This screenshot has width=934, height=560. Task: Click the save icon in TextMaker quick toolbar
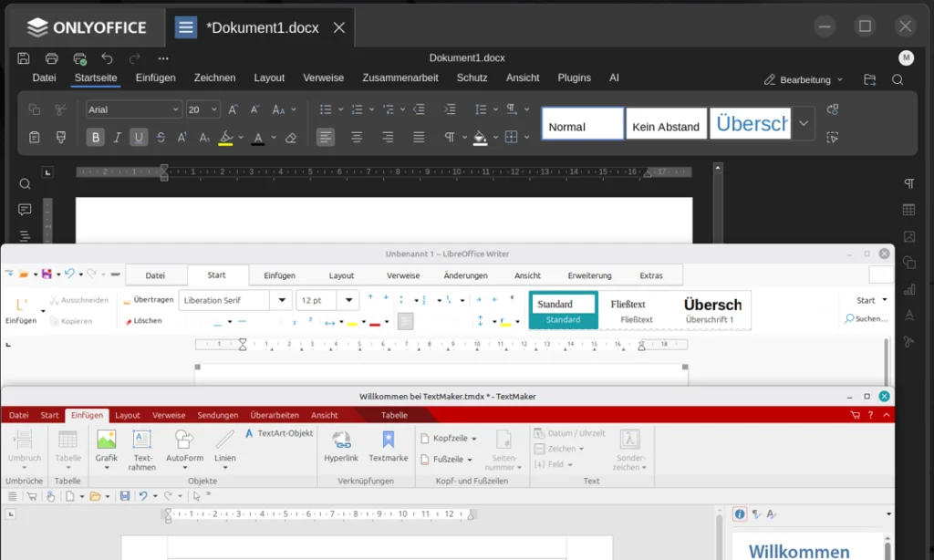click(124, 495)
